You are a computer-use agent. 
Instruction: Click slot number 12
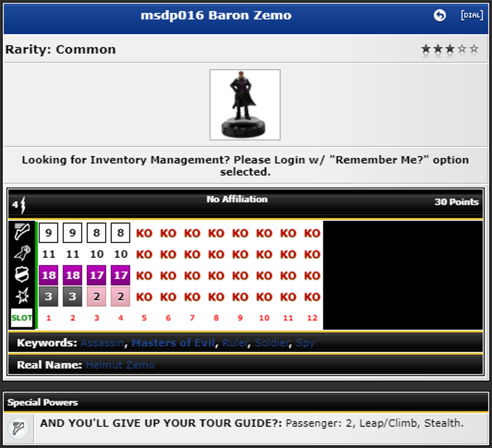(312, 318)
